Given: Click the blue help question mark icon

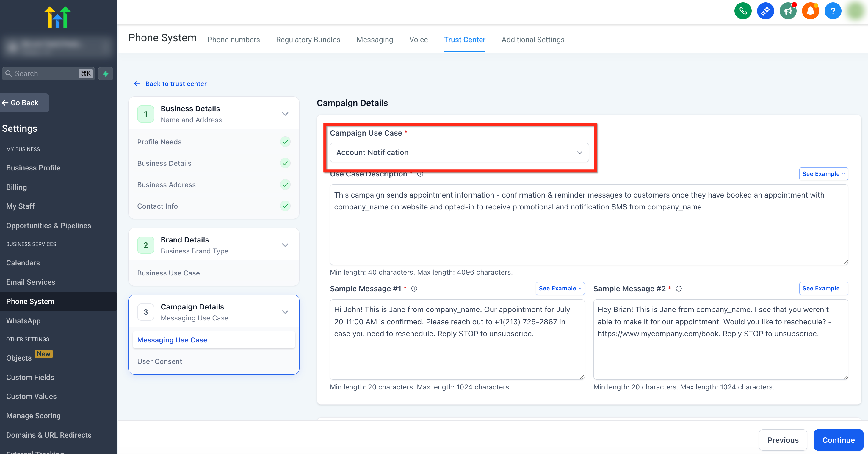Looking at the screenshot, I should [x=833, y=11].
